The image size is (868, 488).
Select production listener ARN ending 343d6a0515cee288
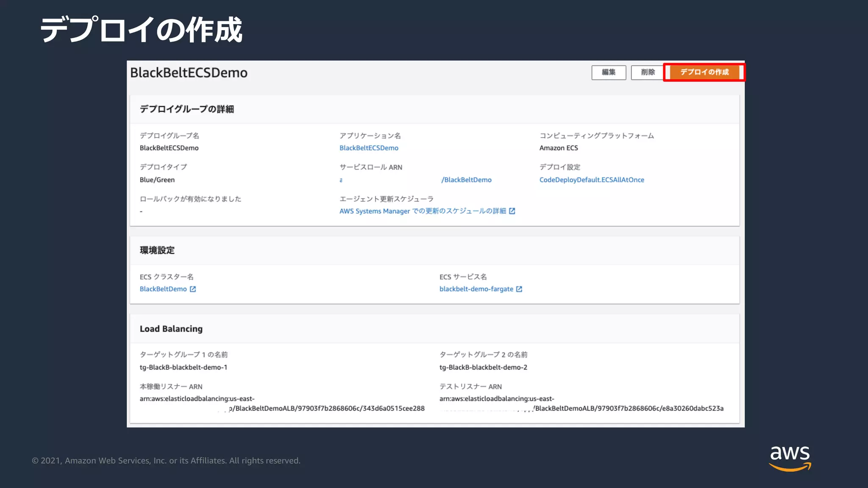pyautogui.click(x=282, y=403)
